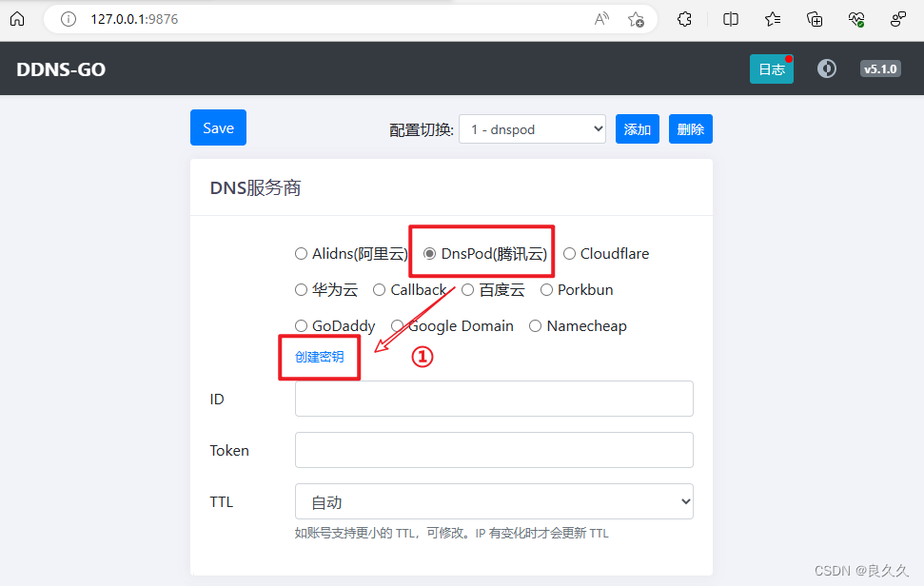Click inside the ID input field
Screen dimensions: 924x586
point(493,399)
